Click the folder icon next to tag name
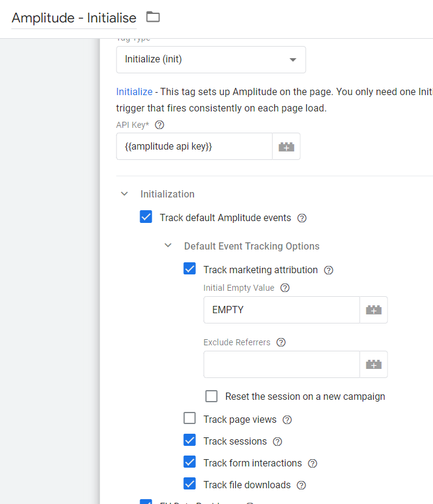Viewport: 433px width, 504px height. [x=153, y=17]
